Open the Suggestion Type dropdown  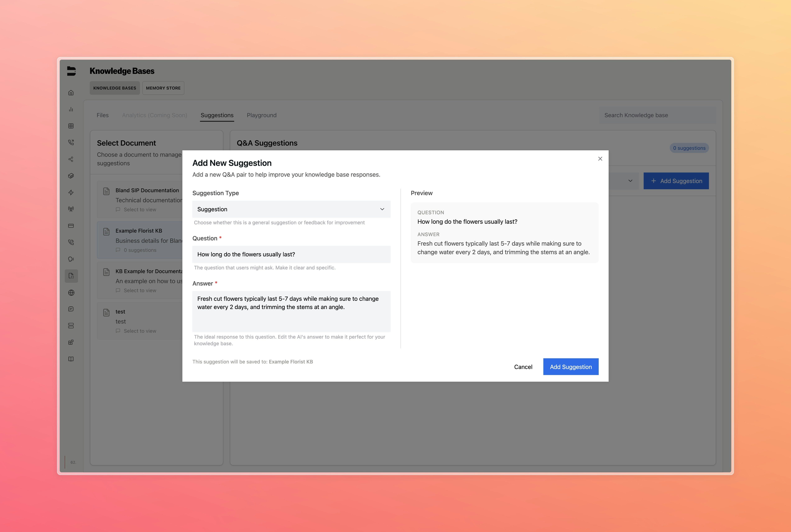(x=291, y=209)
